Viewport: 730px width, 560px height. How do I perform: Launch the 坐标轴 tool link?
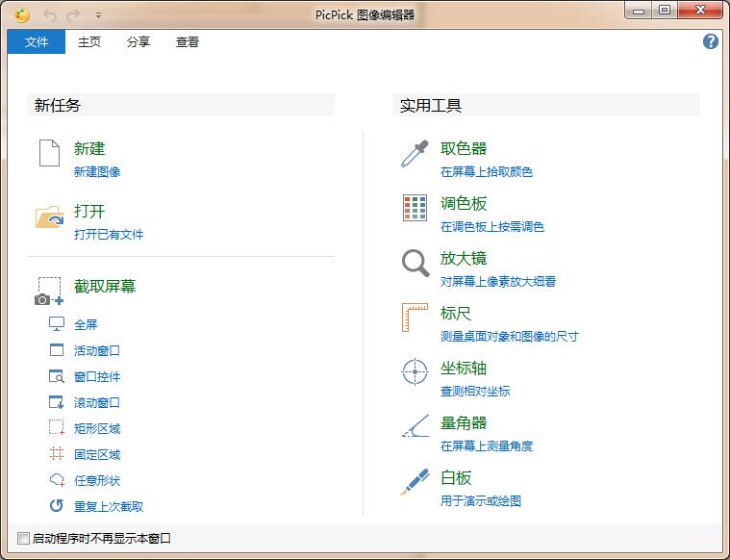[x=464, y=369]
